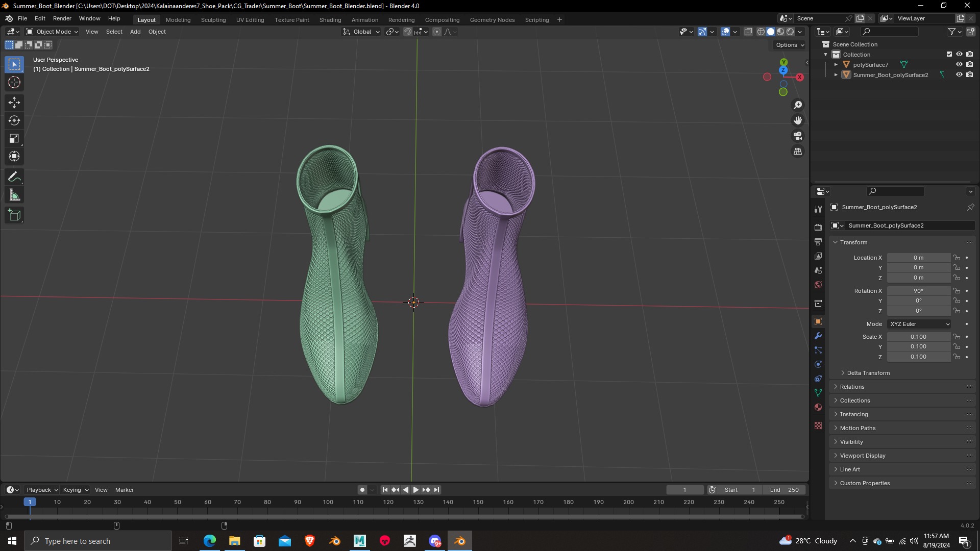Expand the Relations panel
This screenshot has height=551, width=980.
[852, 387]
